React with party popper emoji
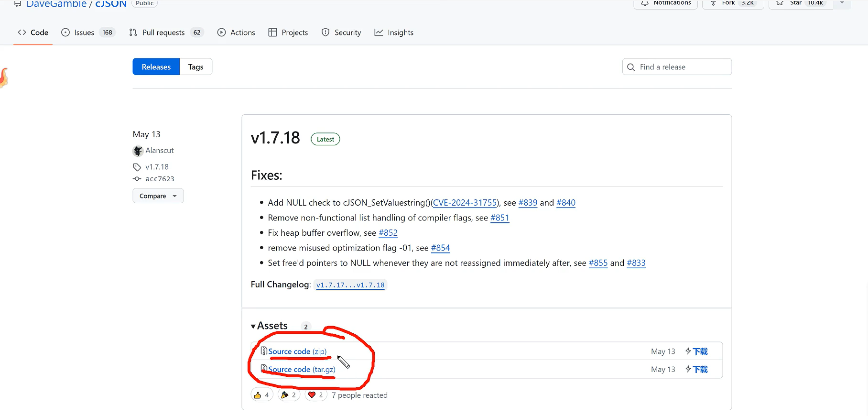The image size is (868, 416). point(289,395)
